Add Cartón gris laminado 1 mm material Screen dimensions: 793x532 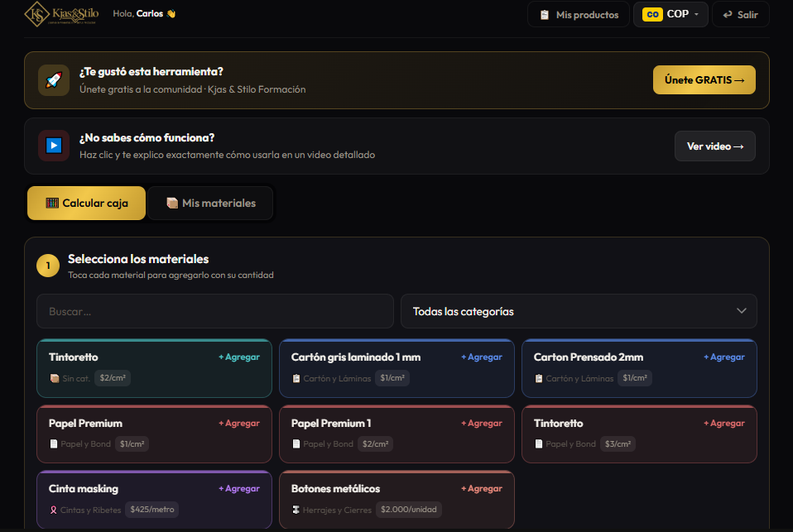[x=482, y=357]
